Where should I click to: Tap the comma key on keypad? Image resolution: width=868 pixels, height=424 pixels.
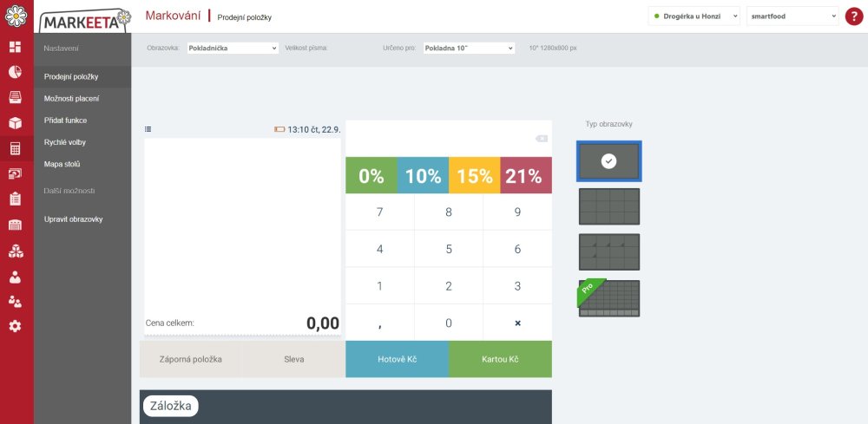coord(380,323)
